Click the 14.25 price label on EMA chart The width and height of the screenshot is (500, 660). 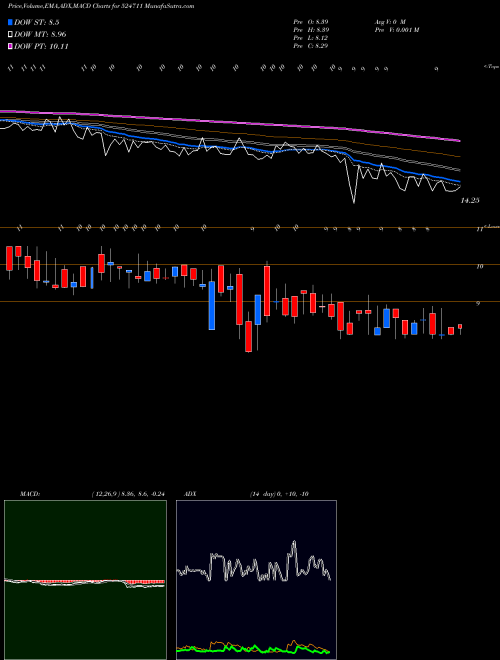(470, 201)
